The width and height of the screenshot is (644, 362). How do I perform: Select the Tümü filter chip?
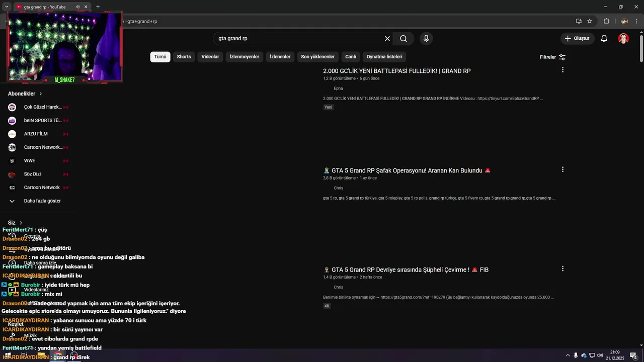[x=160, y=57]
